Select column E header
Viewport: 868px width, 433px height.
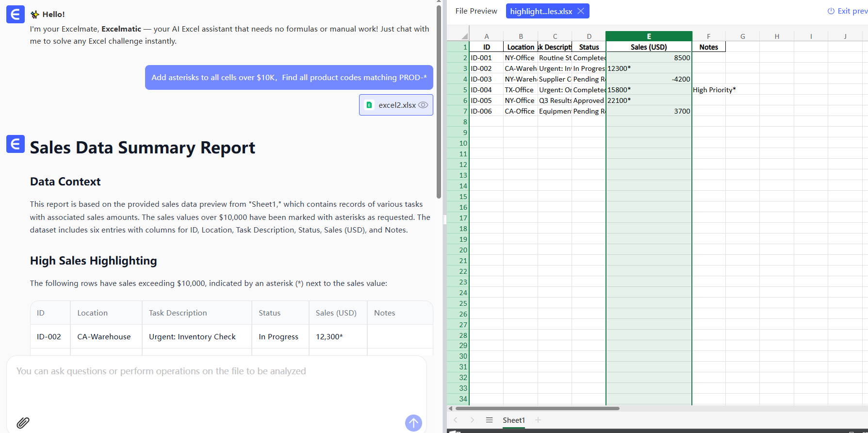click(649, 36)
